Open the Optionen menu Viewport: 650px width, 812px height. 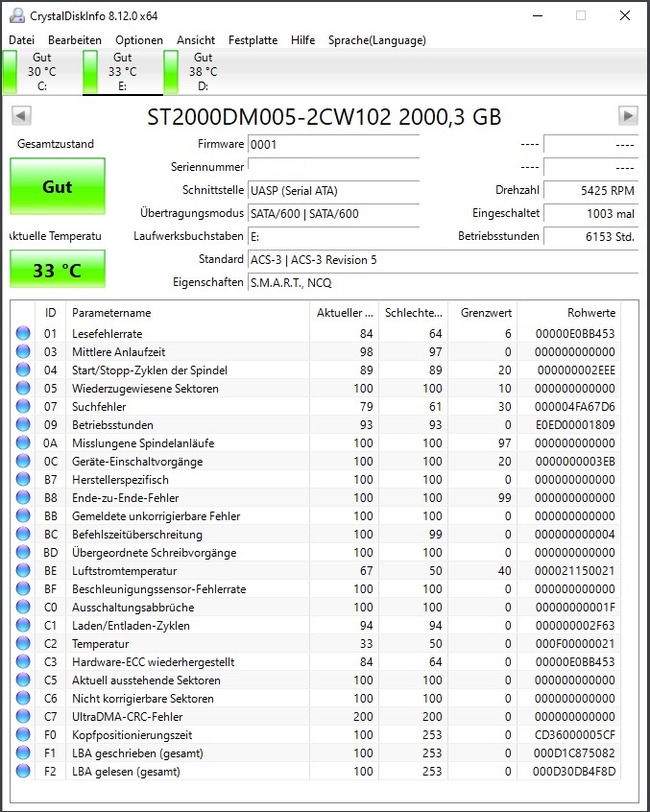click(139, 40)
